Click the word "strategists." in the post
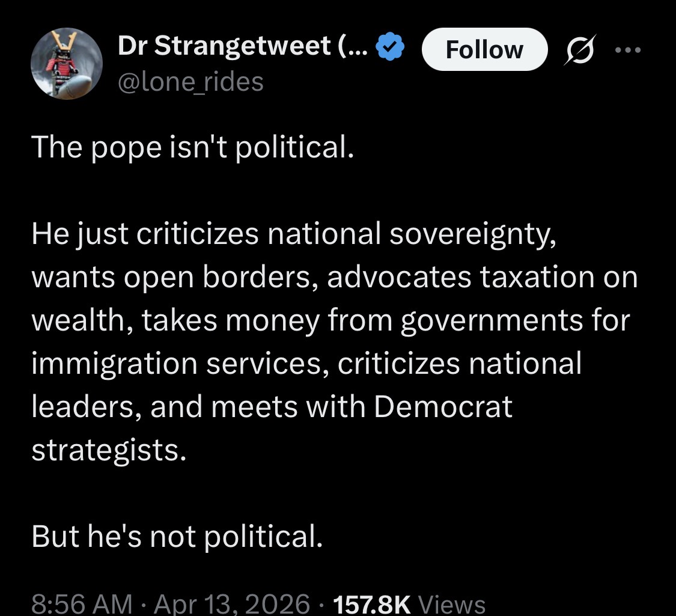 (x=106, y=450)
